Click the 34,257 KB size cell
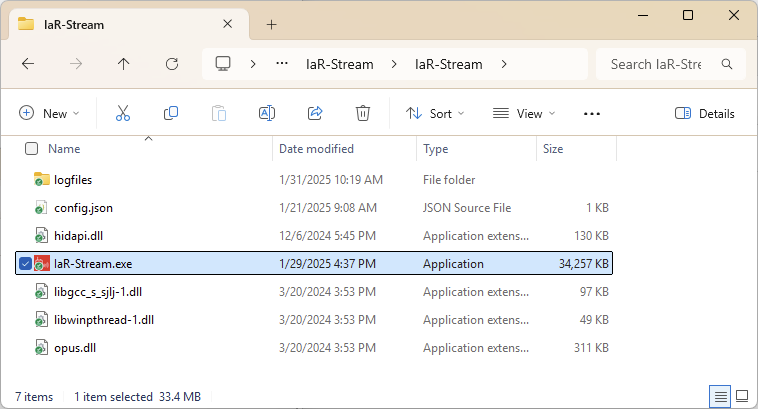 pos(583,263)
